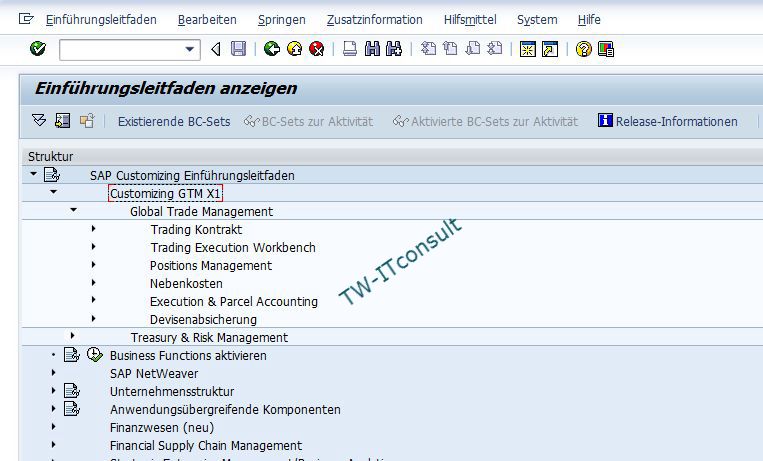763x461 pixels.
Task: Click the green Back arrow icon
Action: click(x=272, y=49)
